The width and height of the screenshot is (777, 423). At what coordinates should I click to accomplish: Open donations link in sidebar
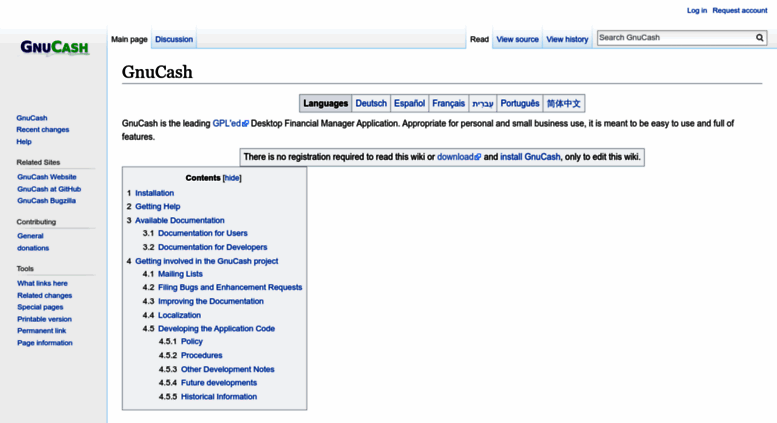click(33, 248)
